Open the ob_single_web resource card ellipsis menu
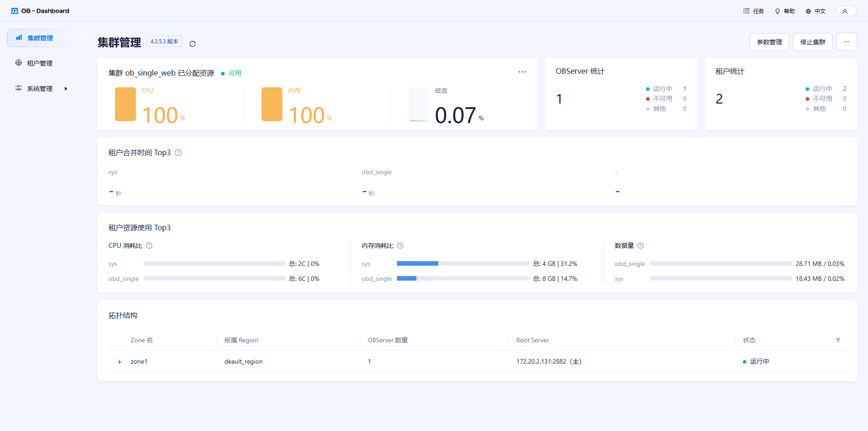 coord(522,72)
